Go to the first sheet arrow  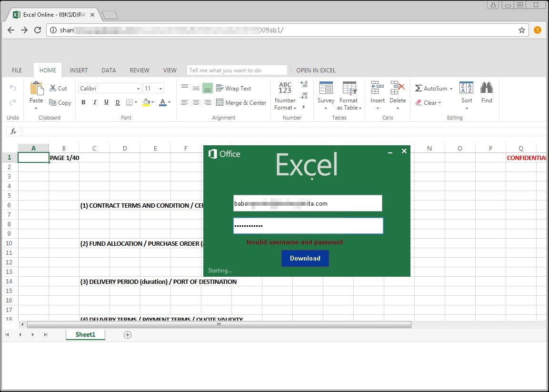pos(7,334)
